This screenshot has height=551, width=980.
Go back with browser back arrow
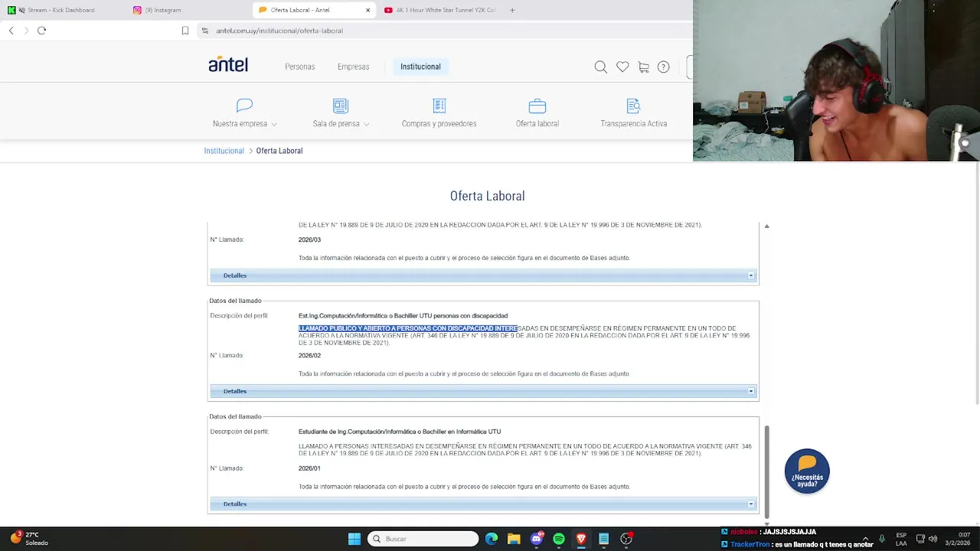(11, 31)
